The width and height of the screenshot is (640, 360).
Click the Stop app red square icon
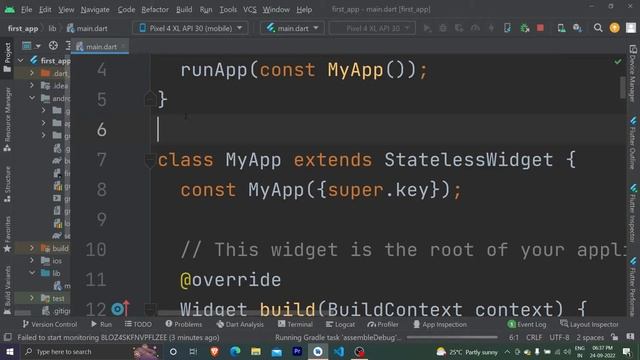tap(540, 28)
